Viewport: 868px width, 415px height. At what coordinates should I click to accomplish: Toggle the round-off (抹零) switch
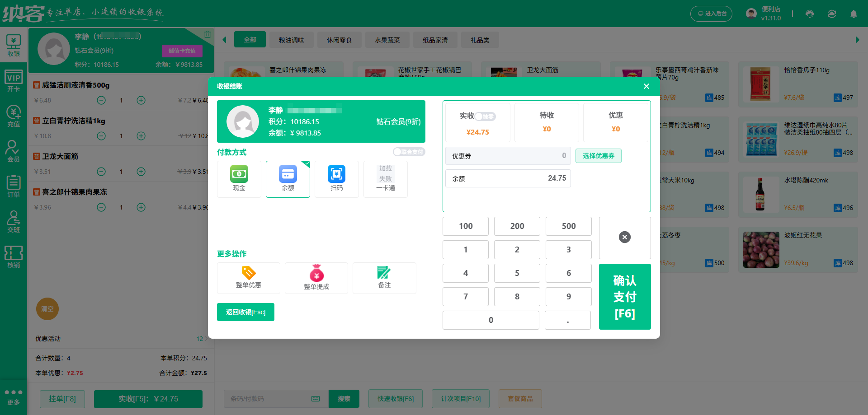(485, 117)
